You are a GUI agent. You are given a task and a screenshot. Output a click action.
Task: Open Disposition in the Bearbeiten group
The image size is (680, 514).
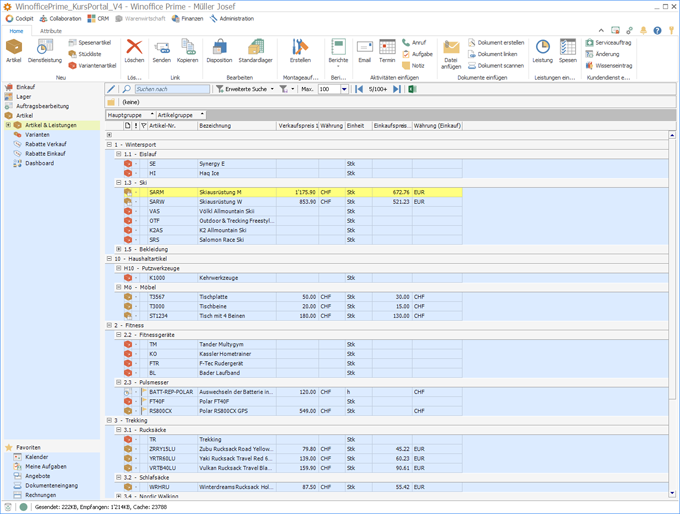(219, 51)
